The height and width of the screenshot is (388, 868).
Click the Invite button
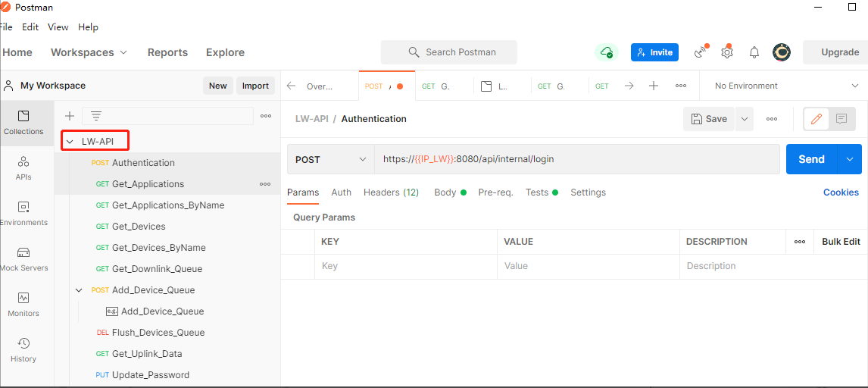[655, 52]
